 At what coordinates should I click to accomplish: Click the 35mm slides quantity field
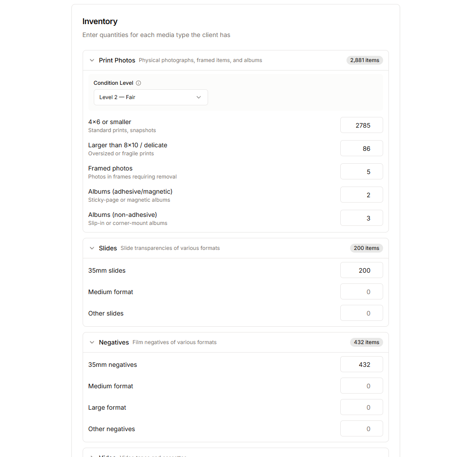361,270
